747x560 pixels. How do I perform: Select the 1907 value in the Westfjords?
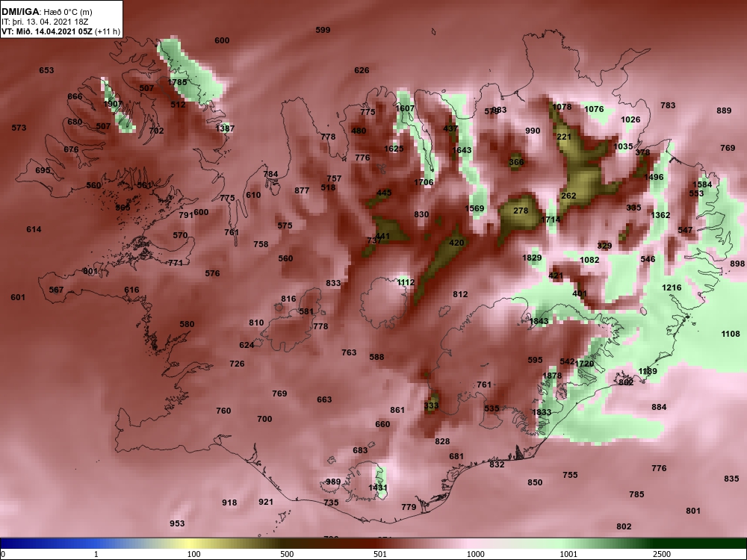pos(113,104)
